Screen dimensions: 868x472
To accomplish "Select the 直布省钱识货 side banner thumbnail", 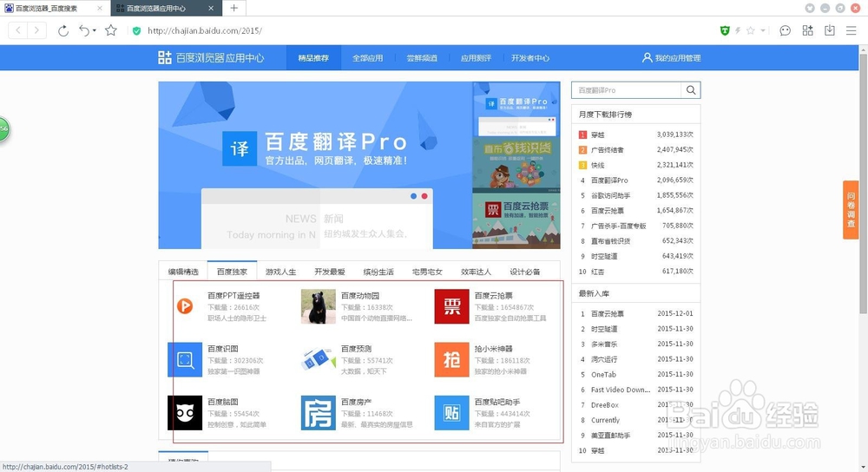I will (x=516, y=165).
